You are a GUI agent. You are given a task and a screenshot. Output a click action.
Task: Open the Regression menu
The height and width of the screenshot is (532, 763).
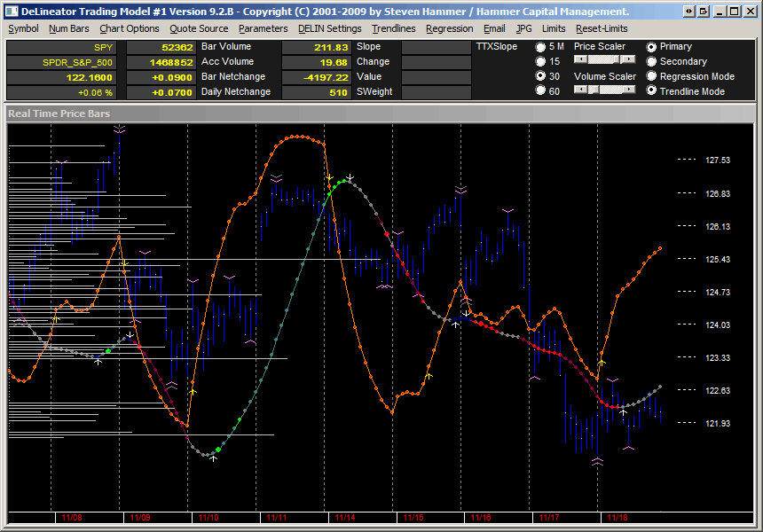click(450, 28)
